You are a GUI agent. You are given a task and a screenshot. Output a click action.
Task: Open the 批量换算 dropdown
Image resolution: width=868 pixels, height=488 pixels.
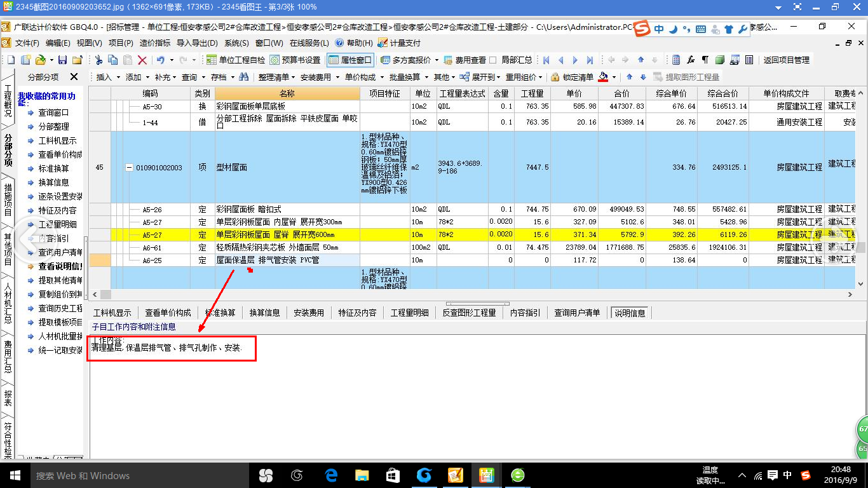pyautogui.click(x=408, y=77)
